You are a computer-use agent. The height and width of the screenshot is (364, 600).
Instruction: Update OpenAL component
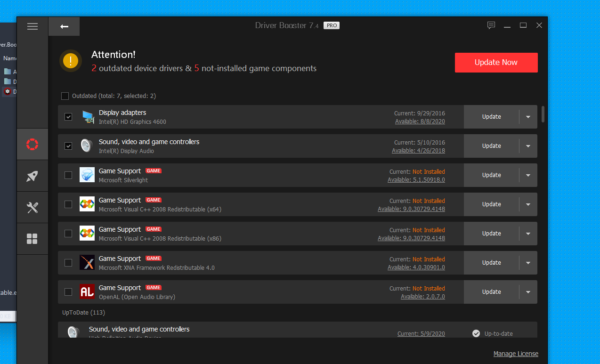click(491, 292)
